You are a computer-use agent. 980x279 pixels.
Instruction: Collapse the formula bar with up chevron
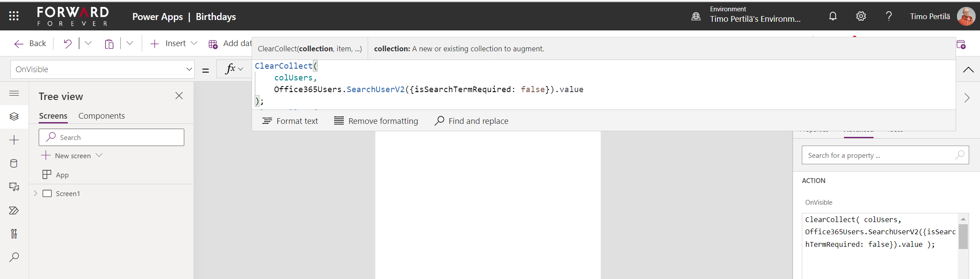tap(968, 70)
